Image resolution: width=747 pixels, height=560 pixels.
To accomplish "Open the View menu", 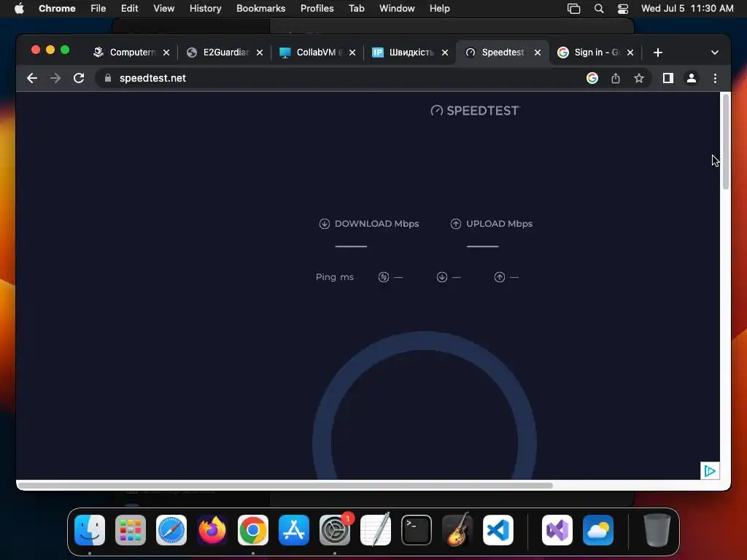I will pos(164,9).
